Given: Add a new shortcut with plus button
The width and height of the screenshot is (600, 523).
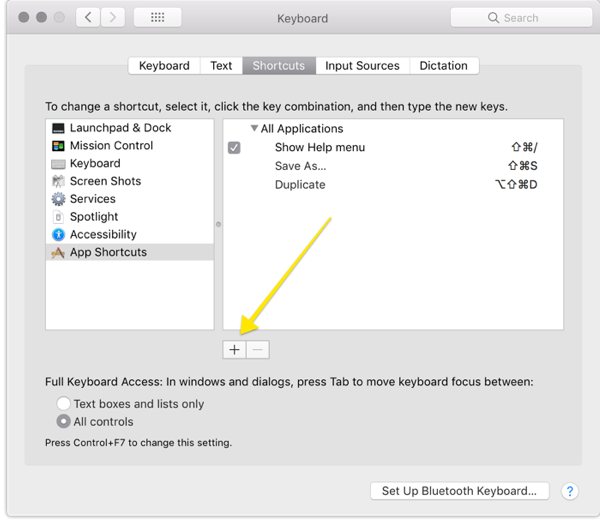Looking at the screenshot, I should pos(234,350).
